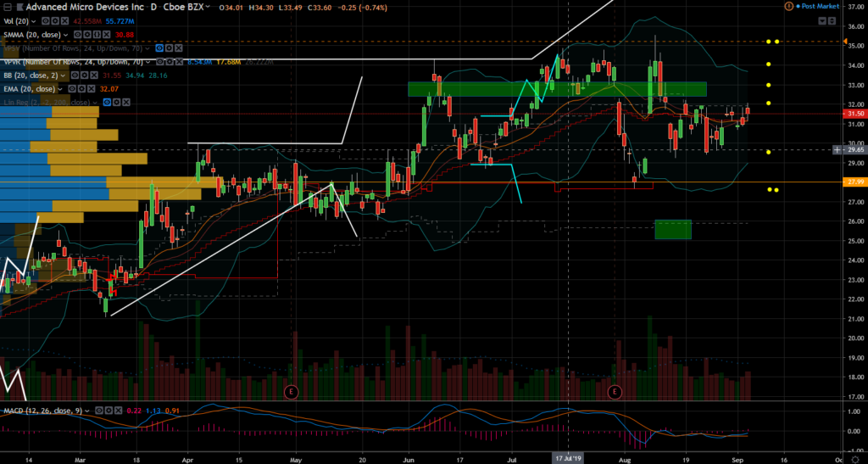This screenshot has width=868, height=464.
Task: Expand dropdown arrow after Cboe BZX title
Action: (208, 7)
